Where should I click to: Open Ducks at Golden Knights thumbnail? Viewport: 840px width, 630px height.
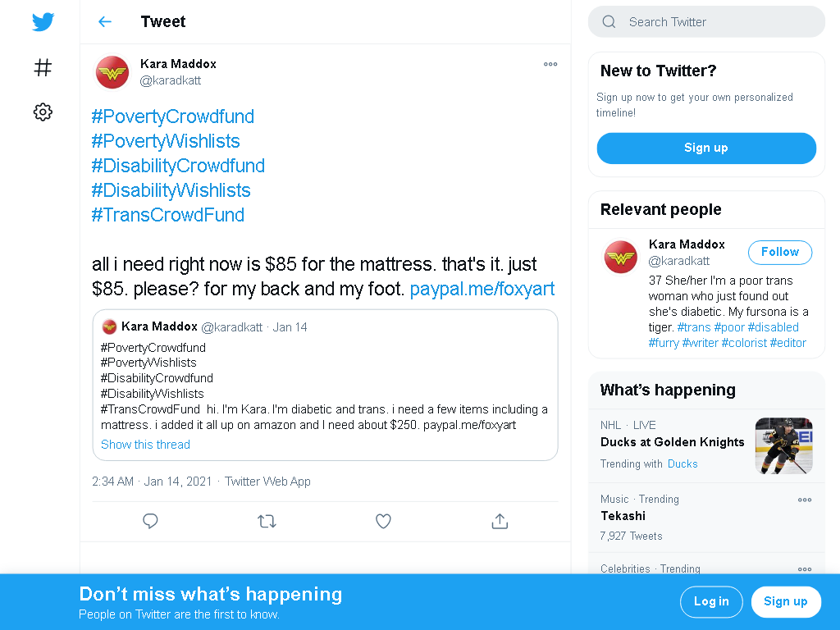(x=783, y=445)
